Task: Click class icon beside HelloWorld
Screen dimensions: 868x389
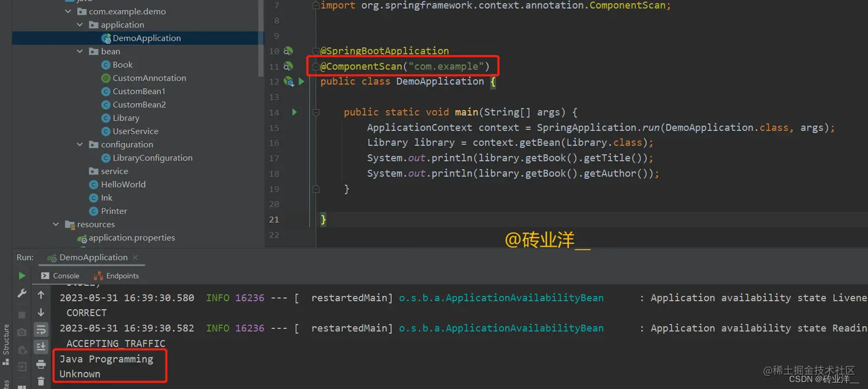Action: click(94, 184)
